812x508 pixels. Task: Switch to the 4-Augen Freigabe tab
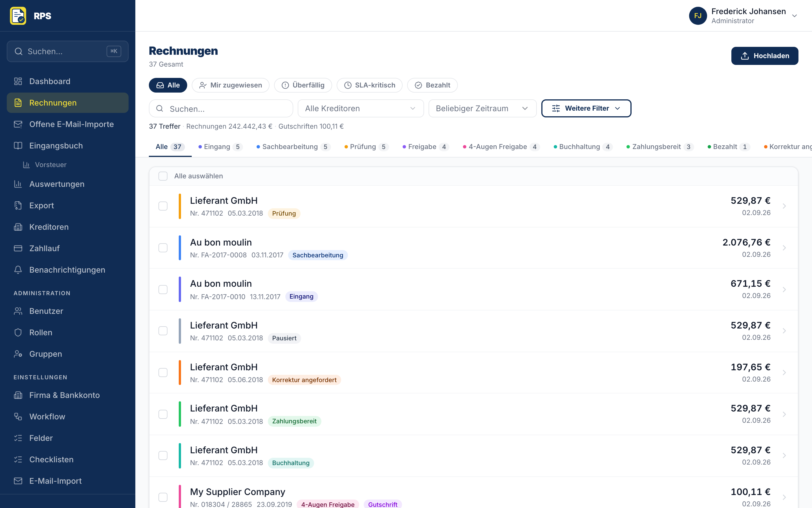(x=501, y=147)
